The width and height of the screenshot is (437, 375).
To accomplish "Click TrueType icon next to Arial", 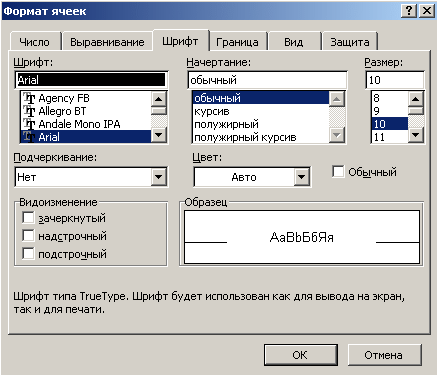I will coord(29,137).
